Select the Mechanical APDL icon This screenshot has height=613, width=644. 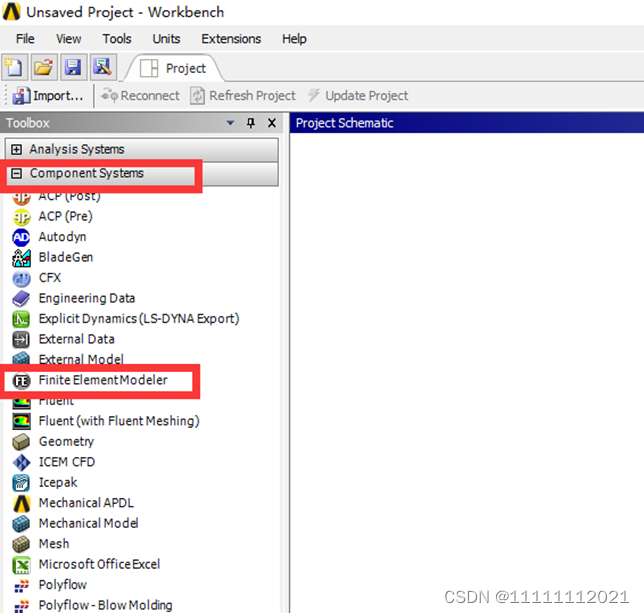(21, 503)
